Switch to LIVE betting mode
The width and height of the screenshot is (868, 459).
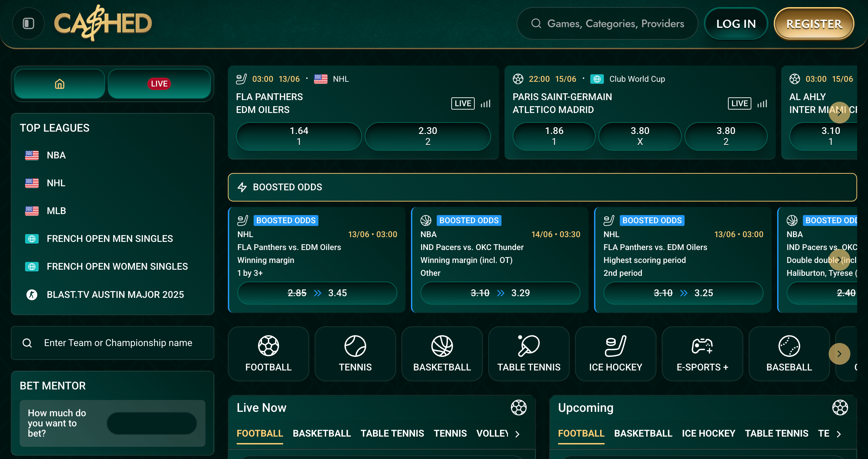click(159, 84)
